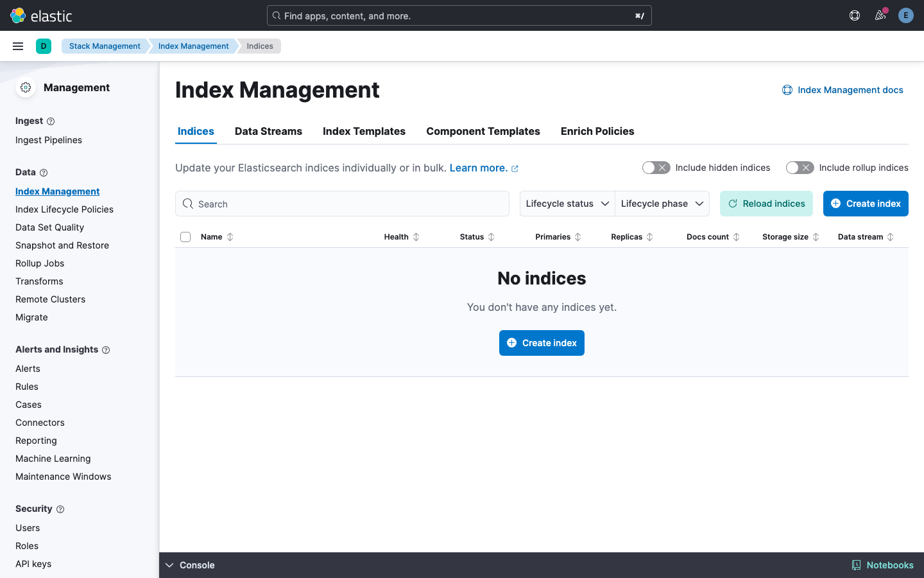Screen dimensions: 924x578
Task: Sort table by Status column
Action: pos(477,237)
